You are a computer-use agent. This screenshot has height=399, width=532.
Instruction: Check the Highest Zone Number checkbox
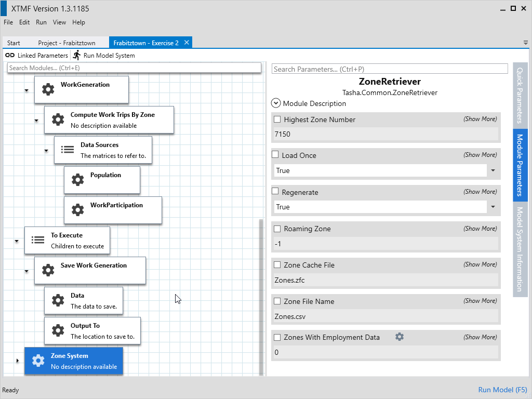(x=277, y=119)
